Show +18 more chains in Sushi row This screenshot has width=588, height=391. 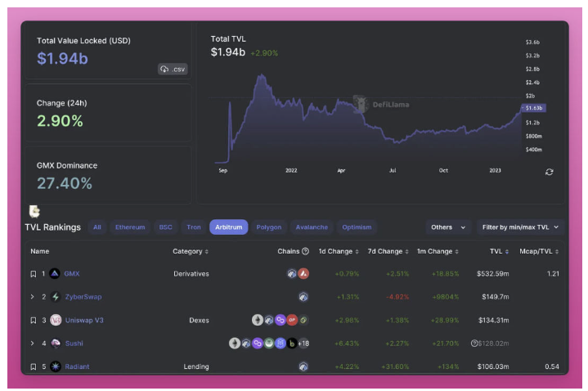point(303,344)
